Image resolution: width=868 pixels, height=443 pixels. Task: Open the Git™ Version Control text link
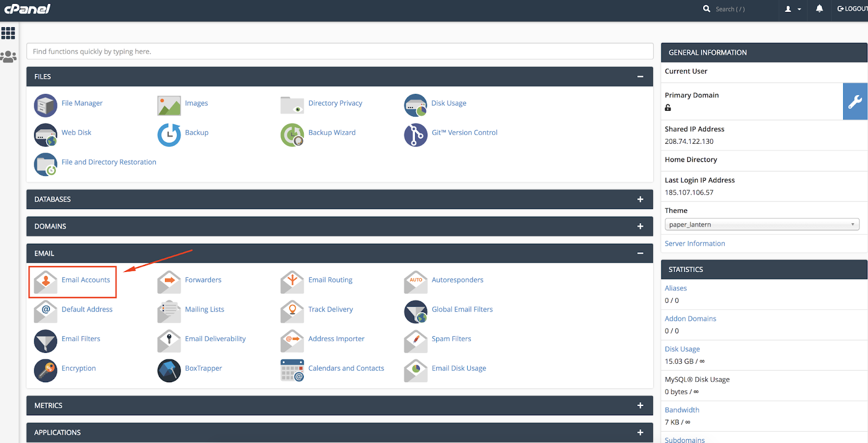[464, 132]
